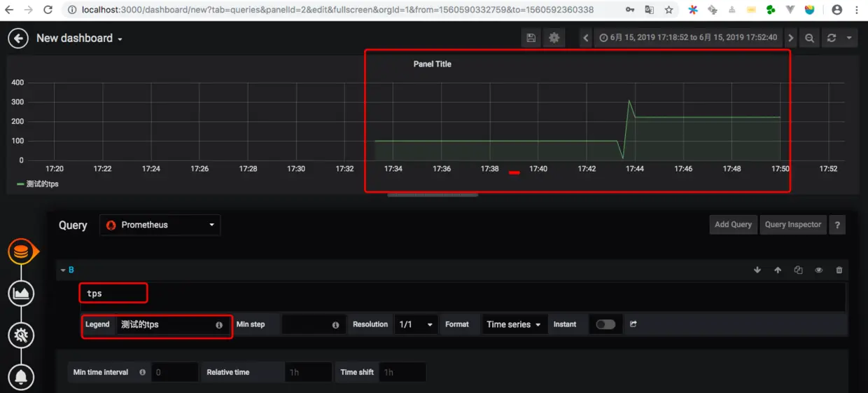
Task: Grab panel resize handle below graph
Action: pos(433,194)
